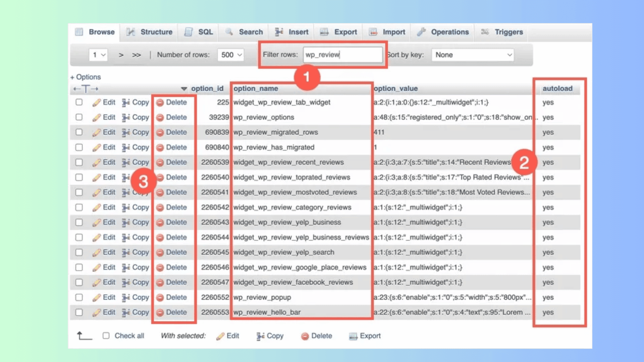644x362 pixels.
Task: Click the red Delete icon in With selected bar
Action: coord(305,336)
